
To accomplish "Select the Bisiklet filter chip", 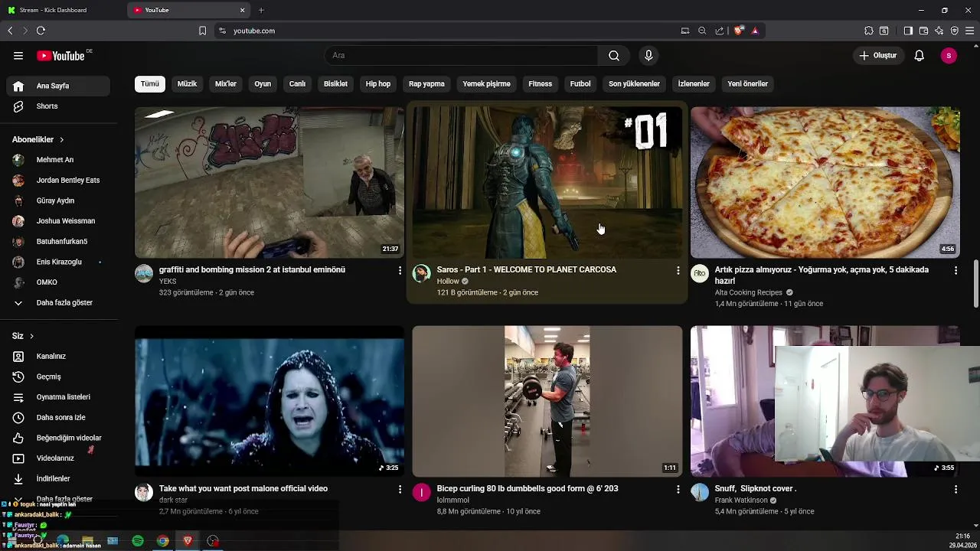I will pos(335,83).
